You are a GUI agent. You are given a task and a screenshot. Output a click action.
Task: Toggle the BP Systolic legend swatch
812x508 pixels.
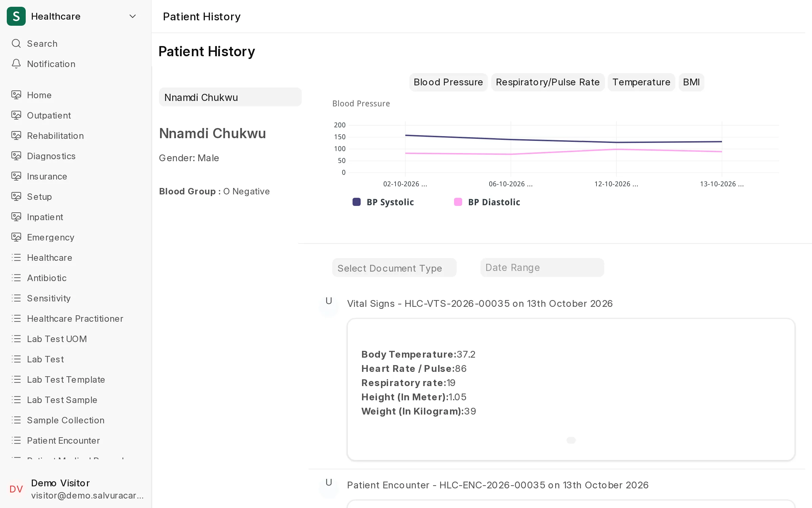(x=357, y=202)
